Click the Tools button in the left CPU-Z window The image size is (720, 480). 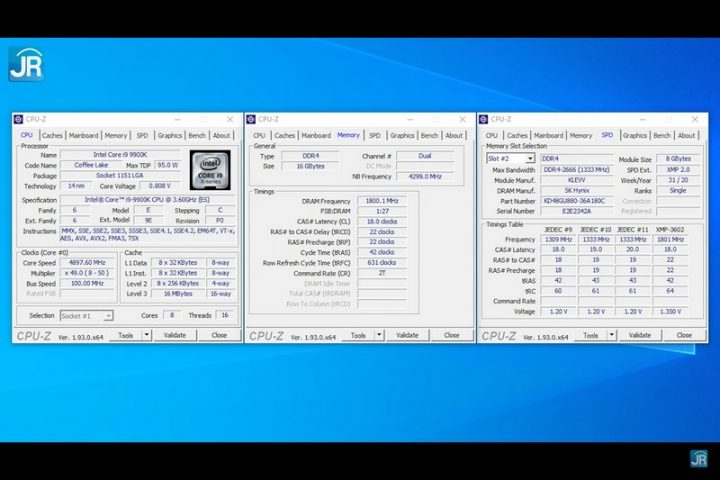pyautogui.click(x=126, y=335)
